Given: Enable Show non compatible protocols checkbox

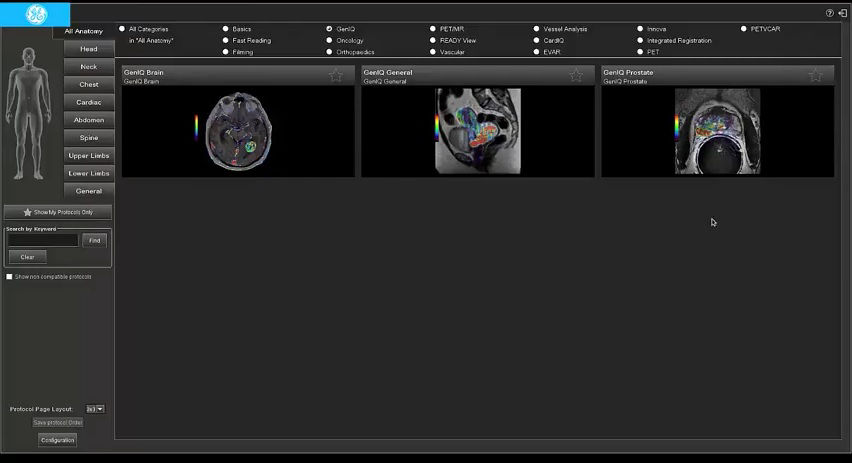Looking at the screenshot, I should point(9,277).
